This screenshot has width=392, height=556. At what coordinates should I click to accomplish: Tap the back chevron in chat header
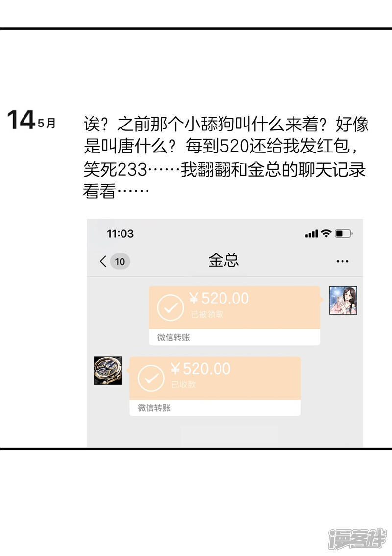click(103, 261)
